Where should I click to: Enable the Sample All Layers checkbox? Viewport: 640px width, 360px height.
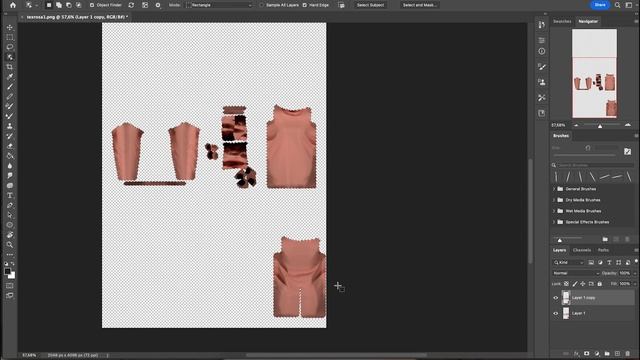262,5
